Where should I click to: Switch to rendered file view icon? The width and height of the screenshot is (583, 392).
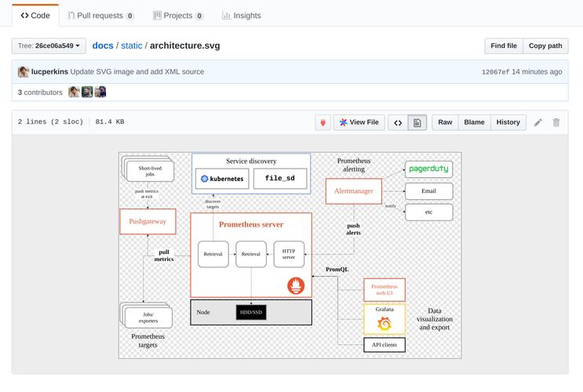point(417,122)
